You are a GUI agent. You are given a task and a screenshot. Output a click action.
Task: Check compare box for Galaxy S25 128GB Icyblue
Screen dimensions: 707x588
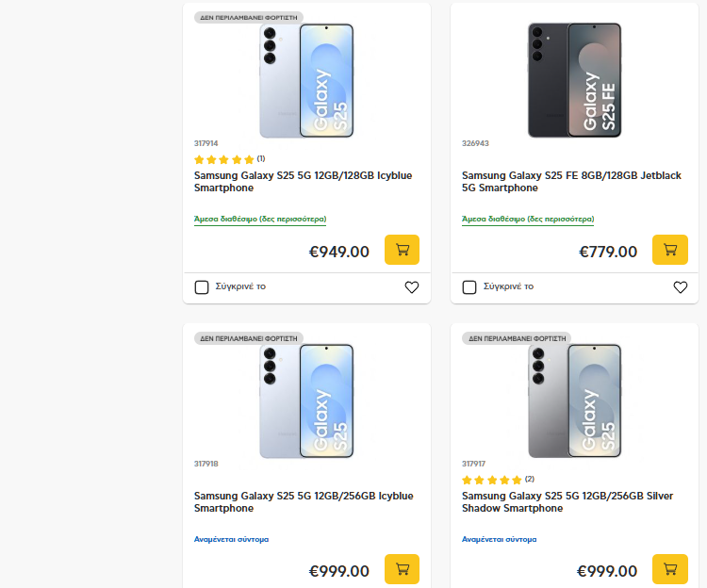pyautogui.click(x=202, y=287)
